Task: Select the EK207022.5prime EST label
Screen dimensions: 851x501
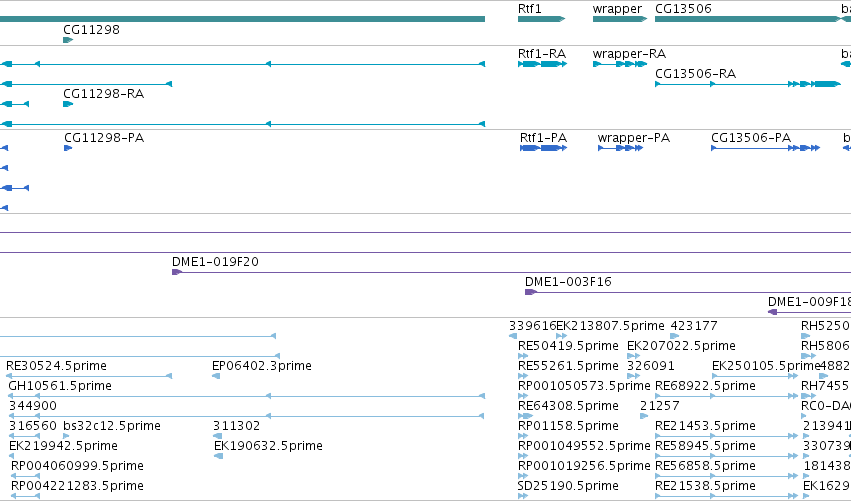Action: tap(681, 346)
